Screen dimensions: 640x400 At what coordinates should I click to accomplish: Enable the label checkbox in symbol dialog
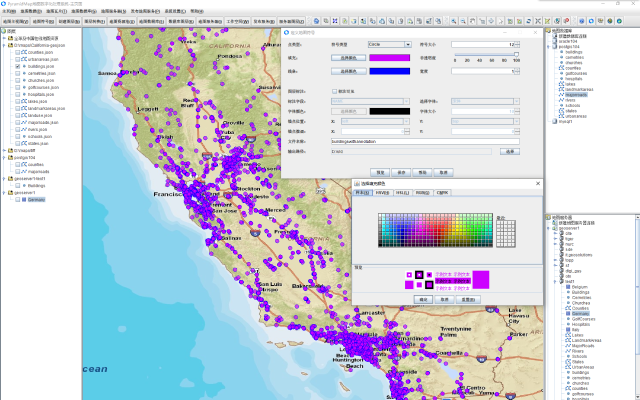coord(334,91)
